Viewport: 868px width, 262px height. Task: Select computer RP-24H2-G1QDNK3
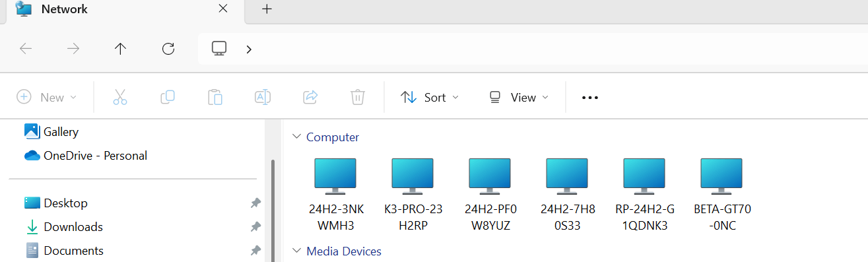tap(645, 194)
